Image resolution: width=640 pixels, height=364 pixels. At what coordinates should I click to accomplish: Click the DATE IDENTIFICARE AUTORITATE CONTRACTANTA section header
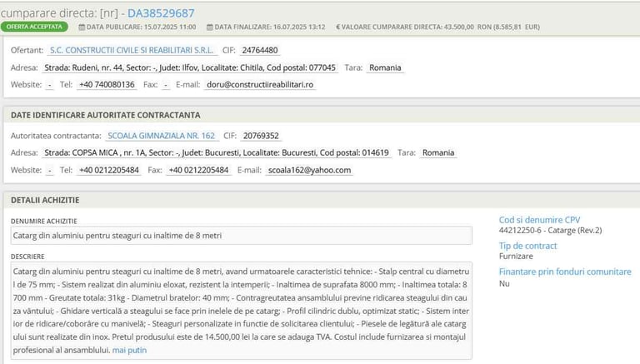point(105,116)
